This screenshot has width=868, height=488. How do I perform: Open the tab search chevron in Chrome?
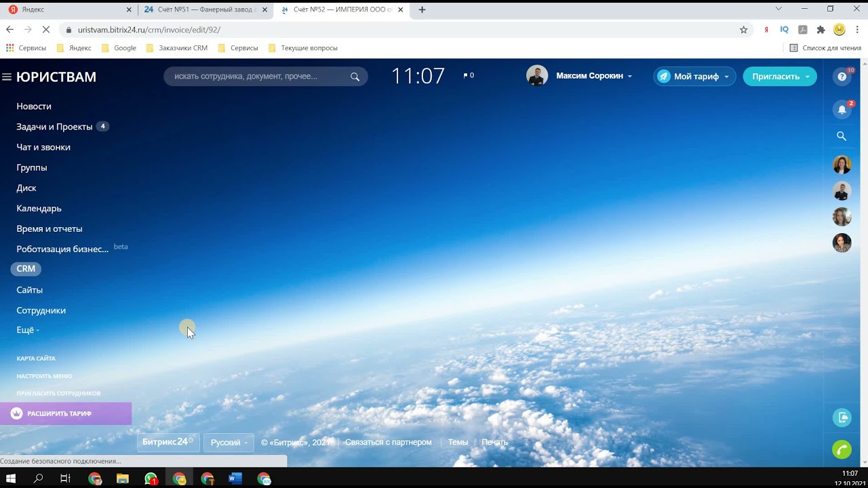click(x=778, y=9)
